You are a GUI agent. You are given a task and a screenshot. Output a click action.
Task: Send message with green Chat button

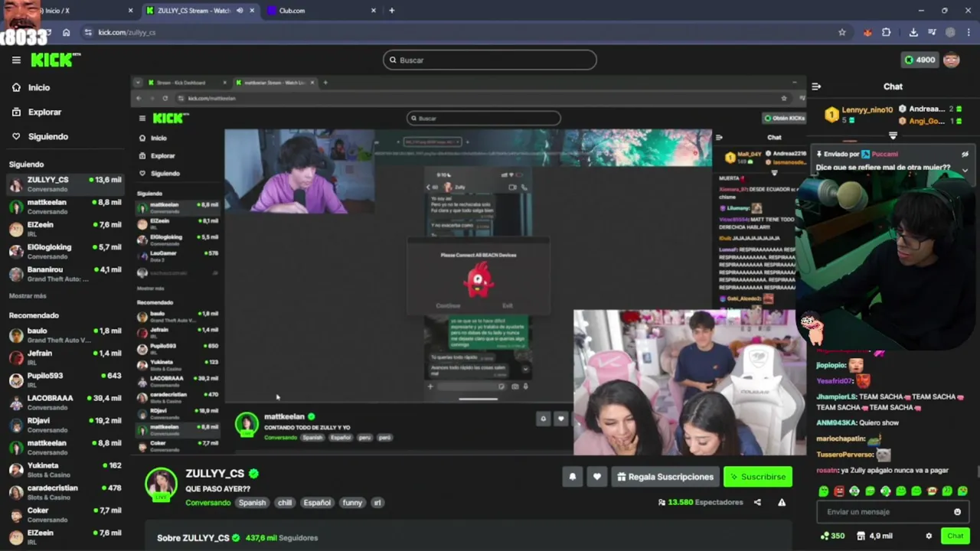955,536
